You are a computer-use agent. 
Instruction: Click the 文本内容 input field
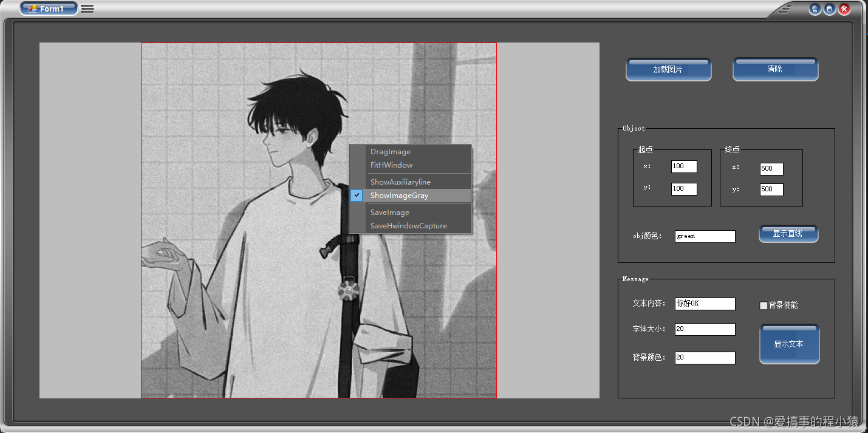[705, 304]
